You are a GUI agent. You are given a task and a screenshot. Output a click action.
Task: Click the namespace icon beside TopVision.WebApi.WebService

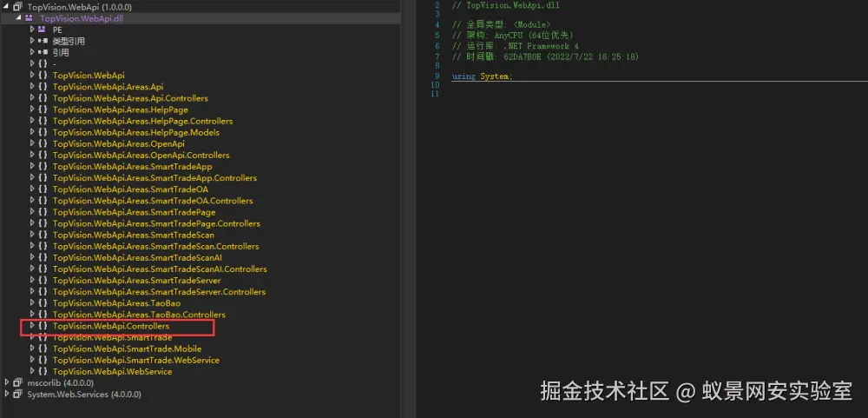tap(43, 371)
